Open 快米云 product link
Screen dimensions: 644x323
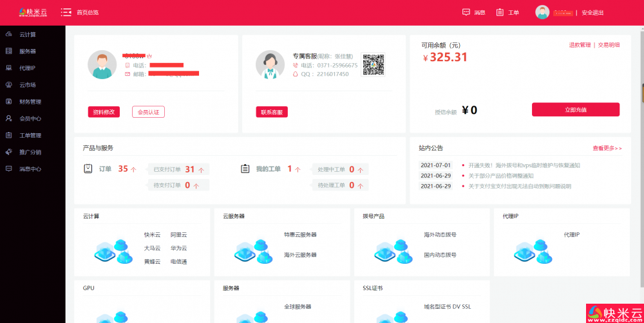coord(152,235)
